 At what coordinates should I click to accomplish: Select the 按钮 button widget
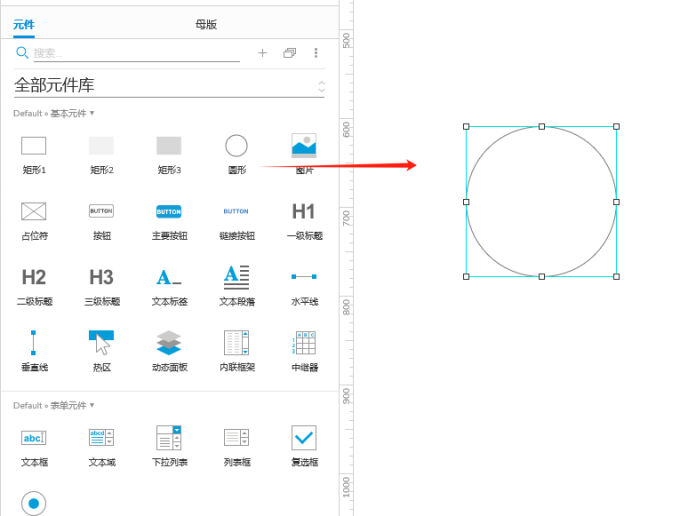click(x=101, y=221)
